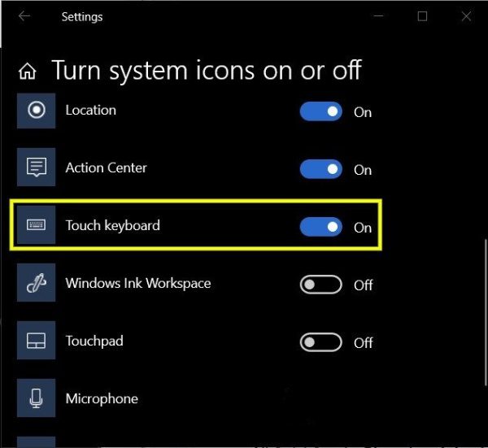Viewport: 488px width, 448px height.
Task: Enable the Windows Ink Workspace toggle
Action: point(321,285)
